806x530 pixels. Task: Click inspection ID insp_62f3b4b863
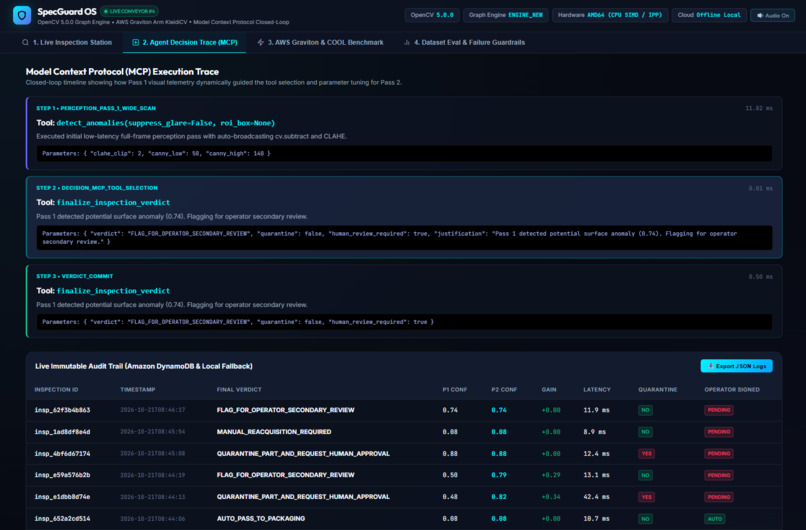pyautogui.click(x=62, y=410)
